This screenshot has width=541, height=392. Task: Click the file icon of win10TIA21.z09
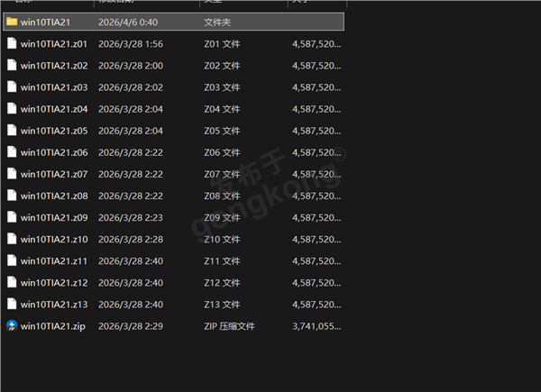tap(12, 217)
